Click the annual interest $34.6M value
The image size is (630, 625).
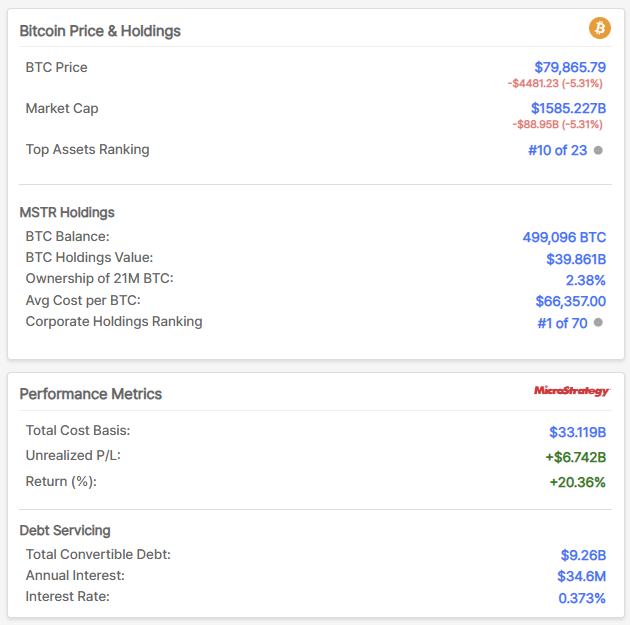[x=581, y=576]
